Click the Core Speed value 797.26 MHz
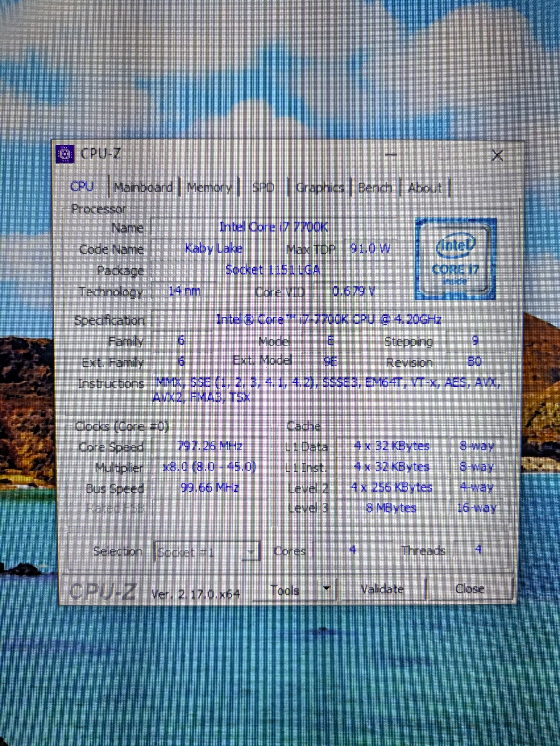Image resolution: width=560 pixels, height=746 pixels. (x=210, y=446)
